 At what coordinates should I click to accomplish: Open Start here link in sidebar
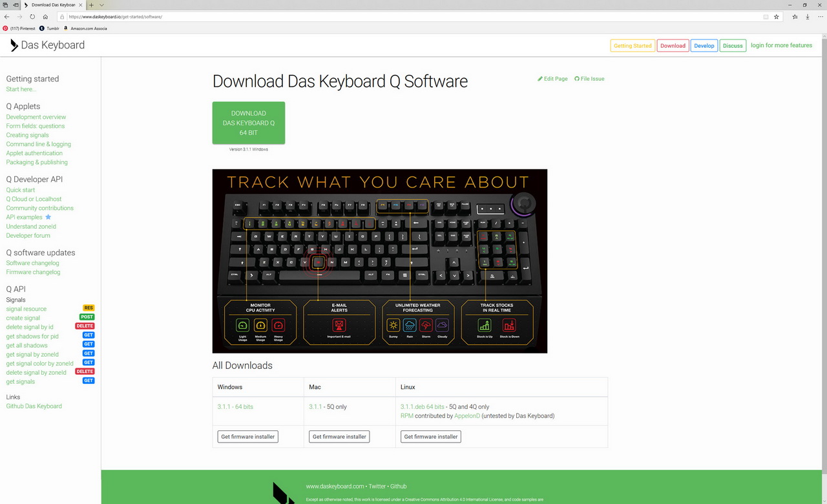click(21, 89)
